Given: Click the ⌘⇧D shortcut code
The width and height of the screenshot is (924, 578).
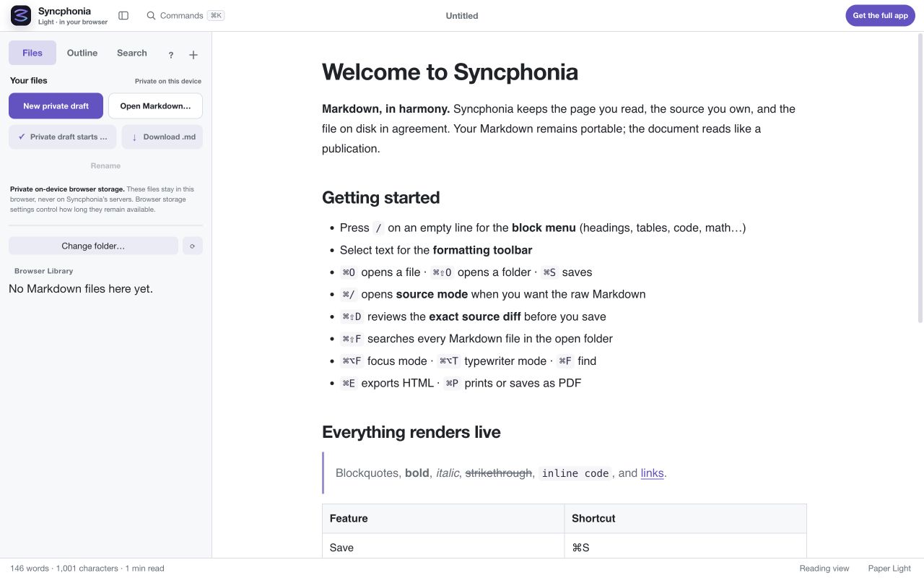Looking at the screenshot, I should 352,316.
